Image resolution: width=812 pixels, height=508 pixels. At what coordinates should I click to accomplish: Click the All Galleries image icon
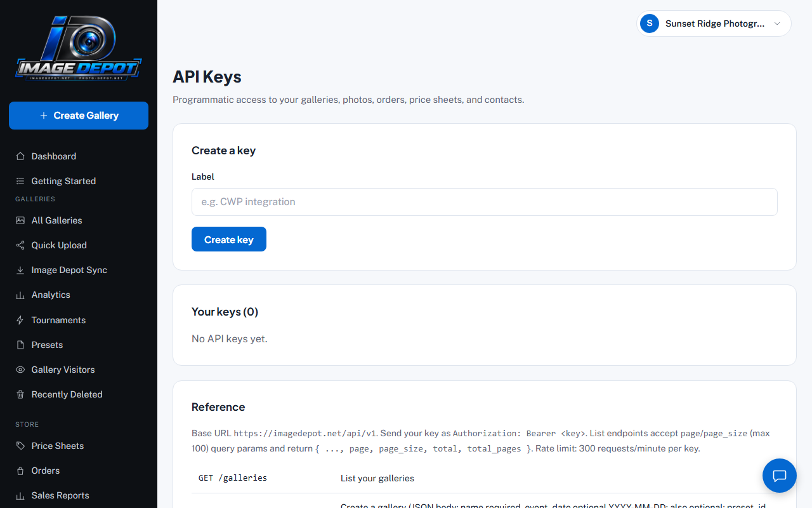pos(20,220)
